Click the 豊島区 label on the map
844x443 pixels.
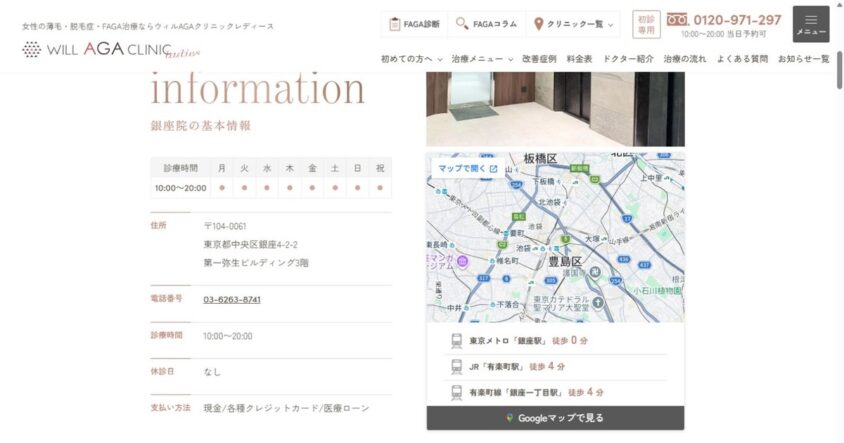click(x=565, y=262)
